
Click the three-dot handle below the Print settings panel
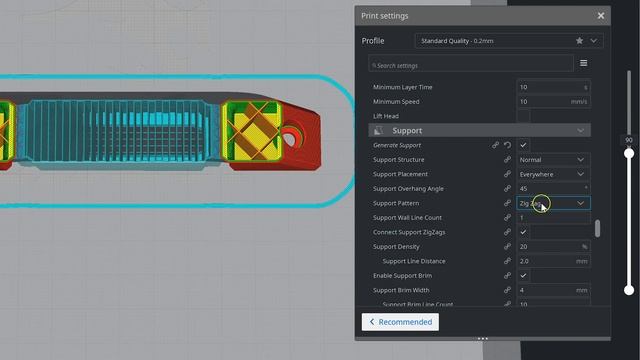[x=482, y=338]
